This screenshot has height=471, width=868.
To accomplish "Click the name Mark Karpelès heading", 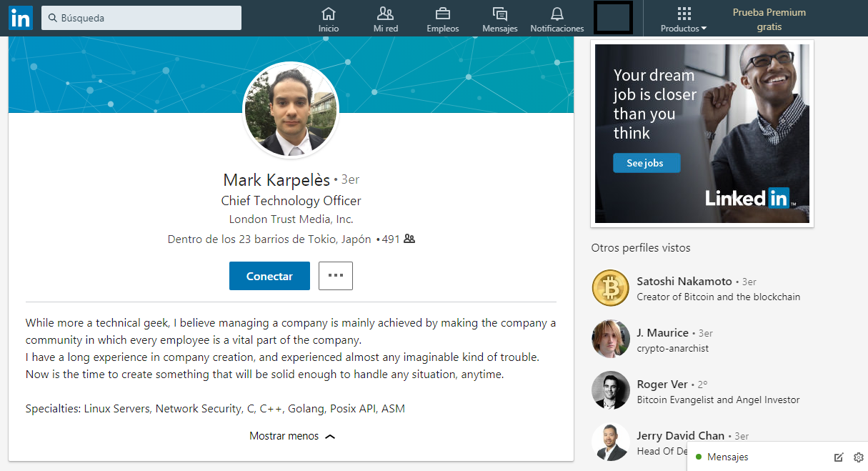I will click(276, 179).
